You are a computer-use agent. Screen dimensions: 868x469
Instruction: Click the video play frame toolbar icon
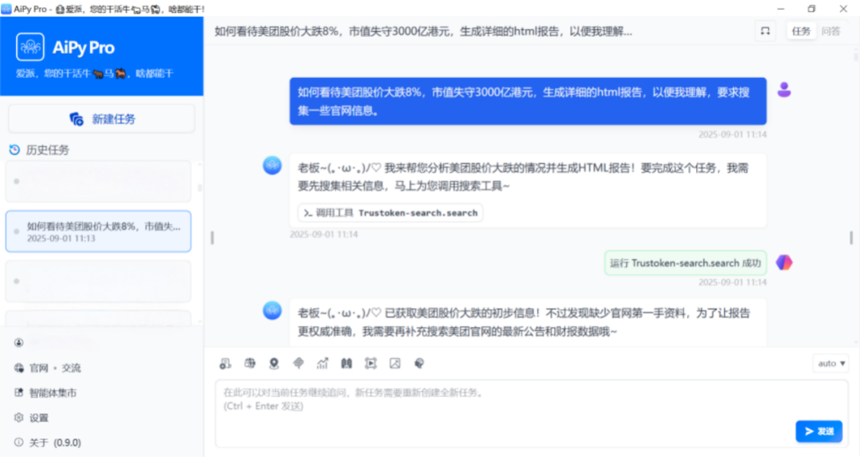pyautogui.click(x=371, y=364)
